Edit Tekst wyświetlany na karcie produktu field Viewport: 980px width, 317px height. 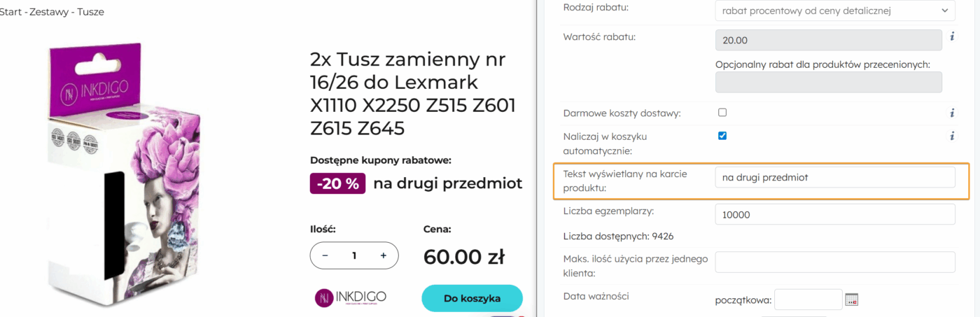point(835,178)
